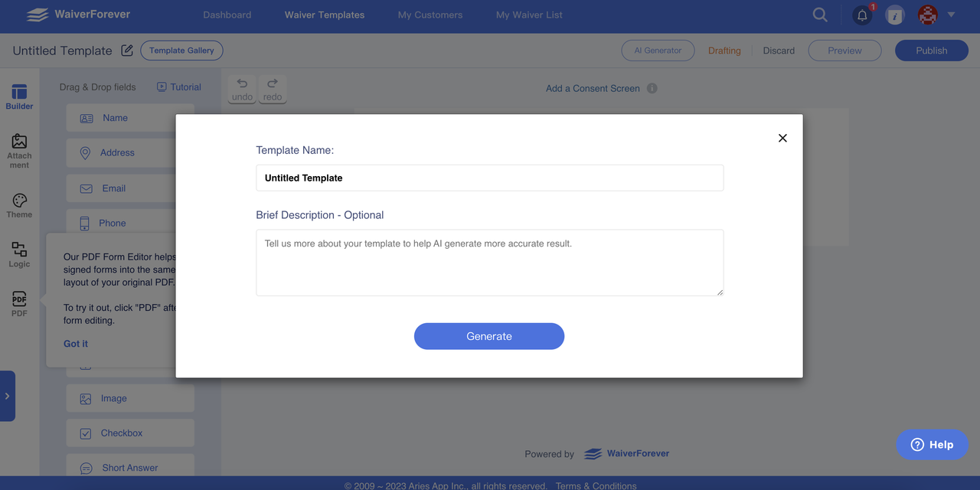
Task: Open My Waiver List tab
Action: pos(529,15)
